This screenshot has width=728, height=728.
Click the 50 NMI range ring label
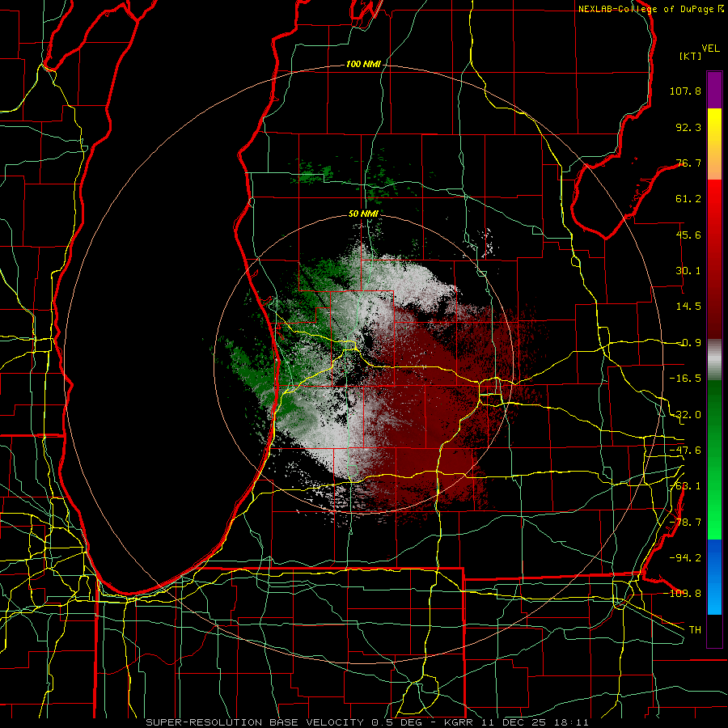click(x=363, y=214)
